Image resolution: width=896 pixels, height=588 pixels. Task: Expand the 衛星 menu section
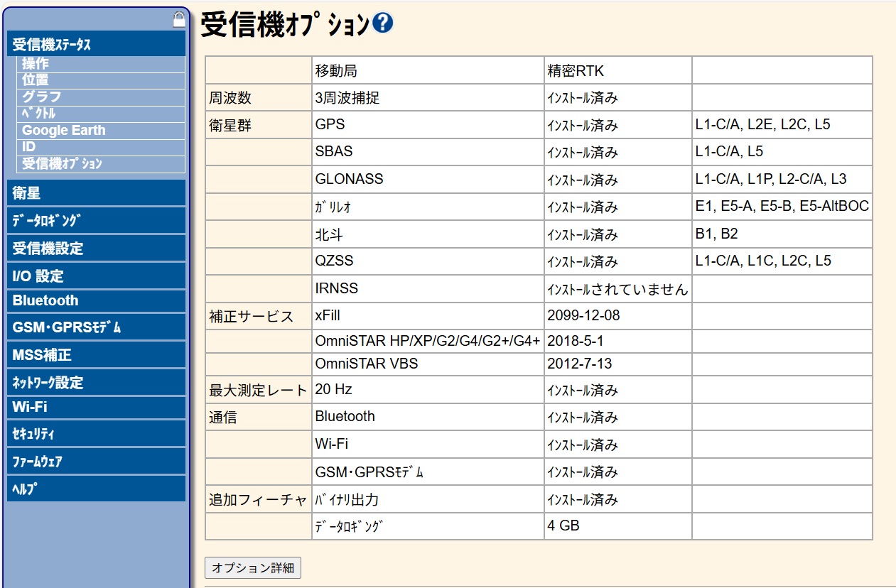click(x=26, y=193)
